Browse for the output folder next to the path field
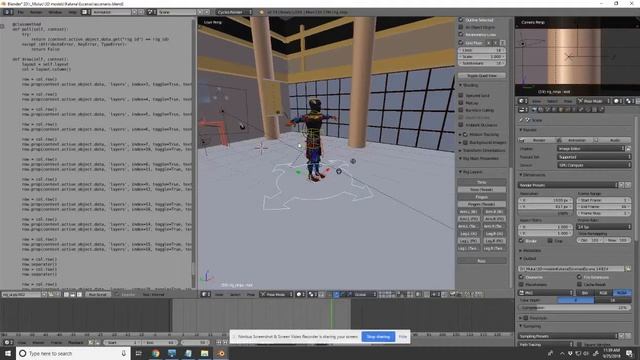The width and height of the screenshot is (640, 360). click(x=628, y=269)
